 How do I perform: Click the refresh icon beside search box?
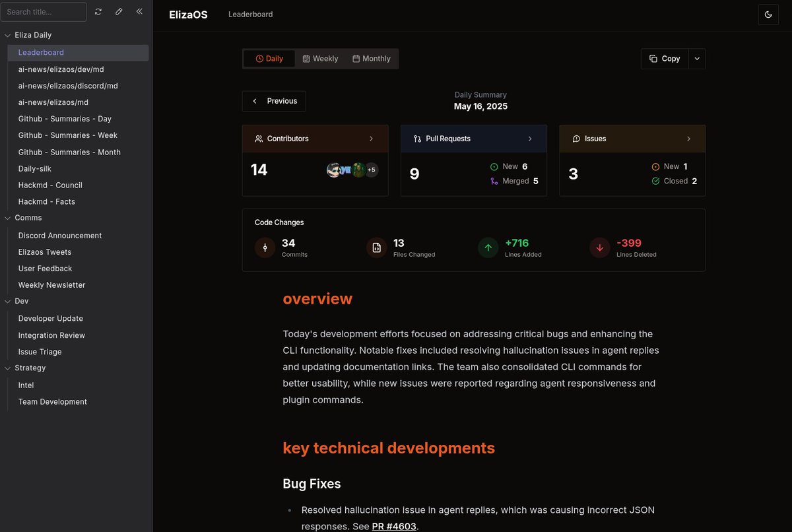[98, 12]
